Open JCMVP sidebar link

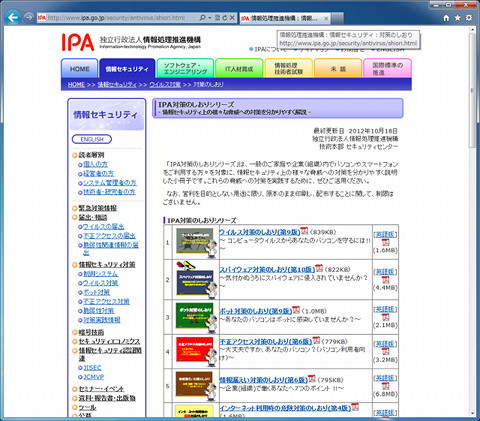94,377
